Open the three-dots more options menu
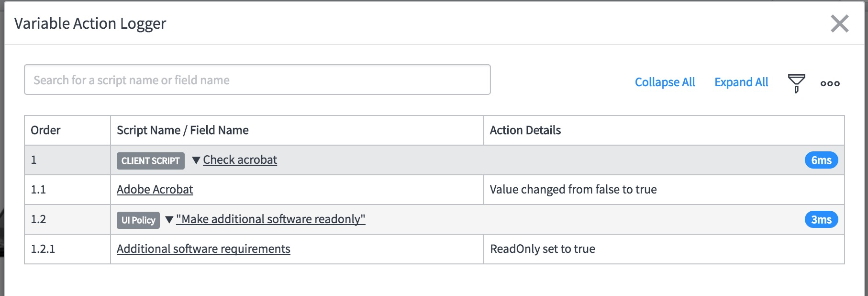The width and height of the screenshot is (868, 296). [x=830, y=83]
